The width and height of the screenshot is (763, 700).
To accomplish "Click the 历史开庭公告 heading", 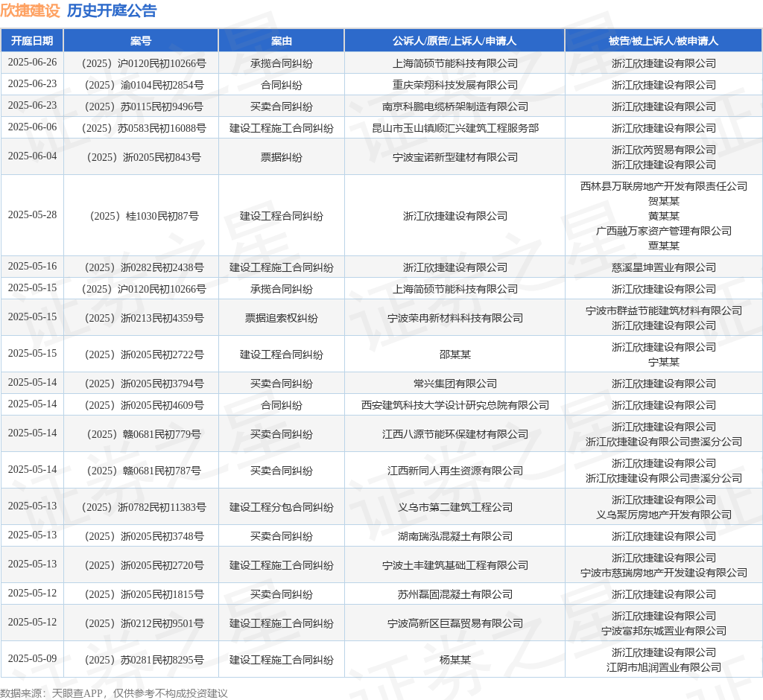I will point(112,10).
